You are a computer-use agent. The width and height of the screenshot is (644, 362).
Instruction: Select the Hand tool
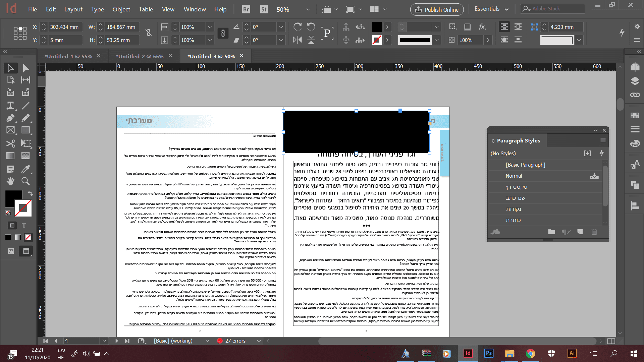pyautogui.click(x=10, y=181)
